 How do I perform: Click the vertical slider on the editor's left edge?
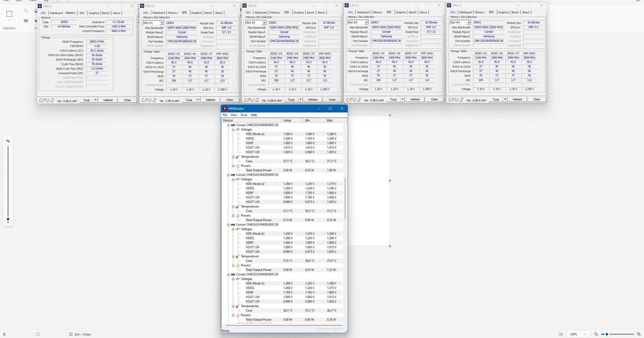(8, 182)
